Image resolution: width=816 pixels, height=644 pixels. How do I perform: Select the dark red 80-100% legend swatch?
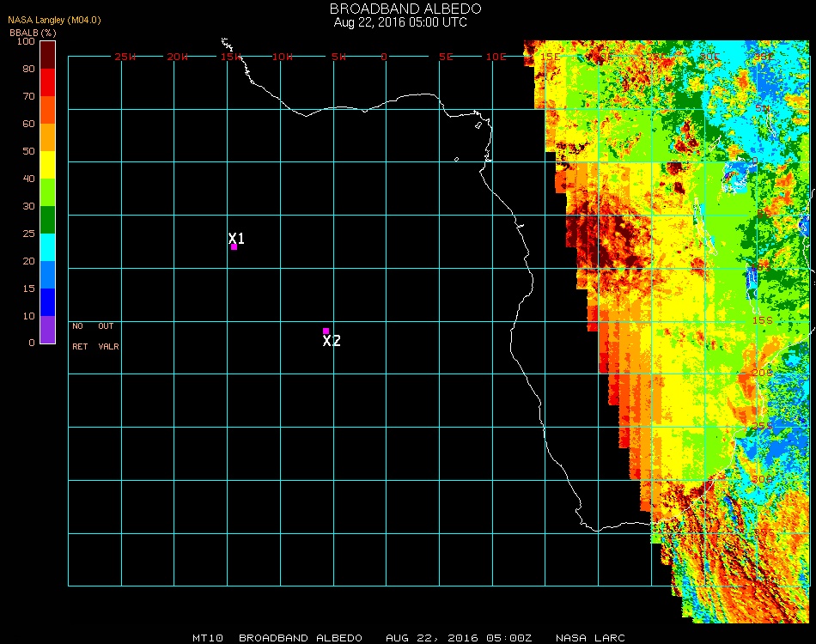click(47, 54)
